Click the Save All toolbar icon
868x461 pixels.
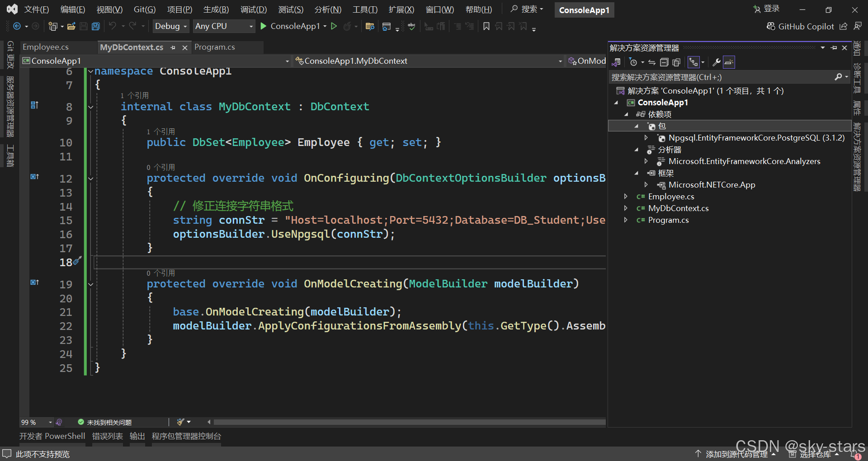click(95, 27)
